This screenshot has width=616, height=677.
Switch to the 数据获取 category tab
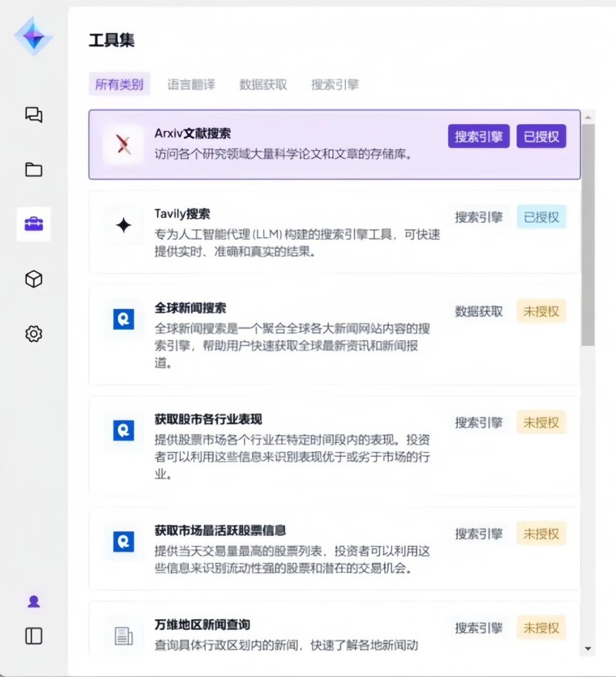tap(262, 84)
